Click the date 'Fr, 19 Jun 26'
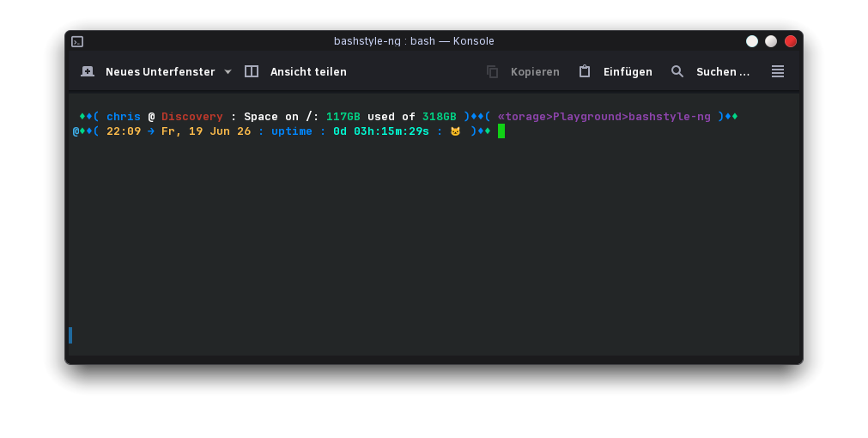Screen dimensions: 868x438 click(206, 131)
